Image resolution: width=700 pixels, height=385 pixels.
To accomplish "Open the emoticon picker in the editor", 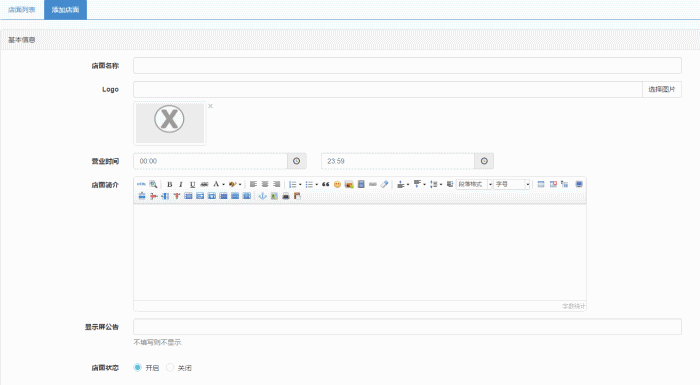I will (337, 184).
